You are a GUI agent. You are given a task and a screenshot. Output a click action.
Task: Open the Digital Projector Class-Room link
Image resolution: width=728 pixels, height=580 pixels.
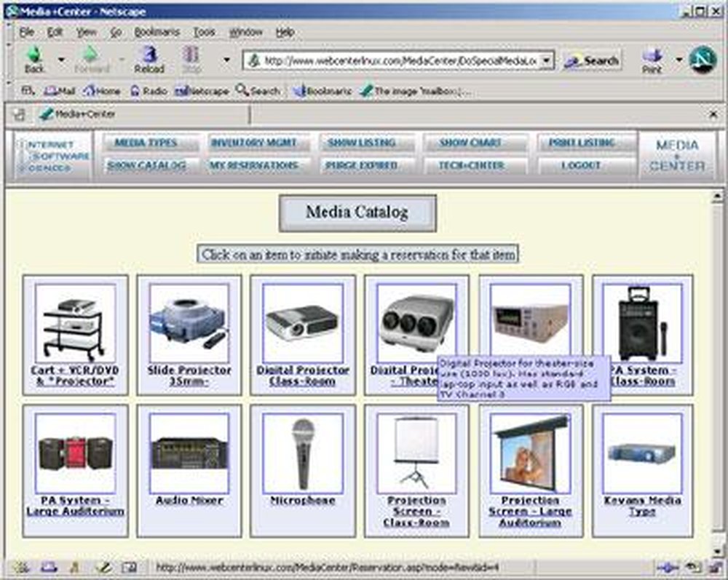[303, 374]
